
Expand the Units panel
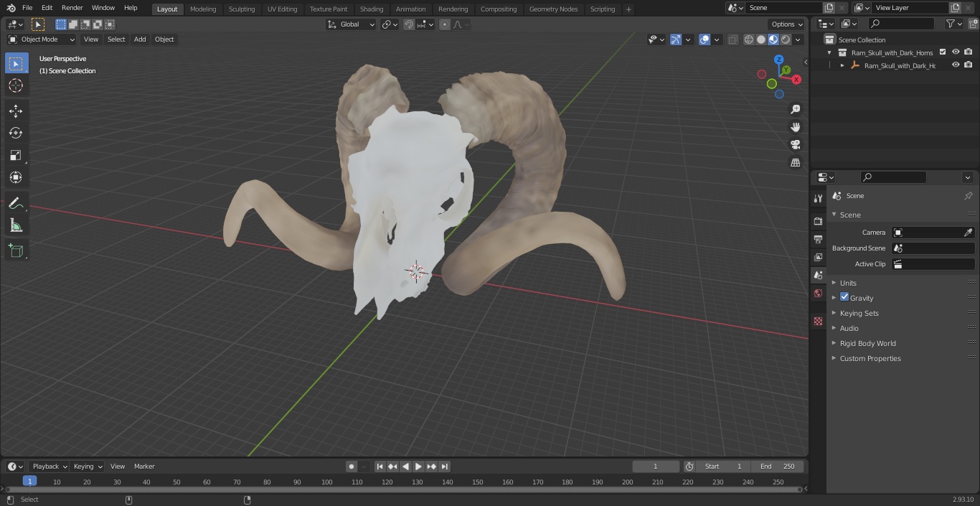pyautogui.click(x=848, y=283)
